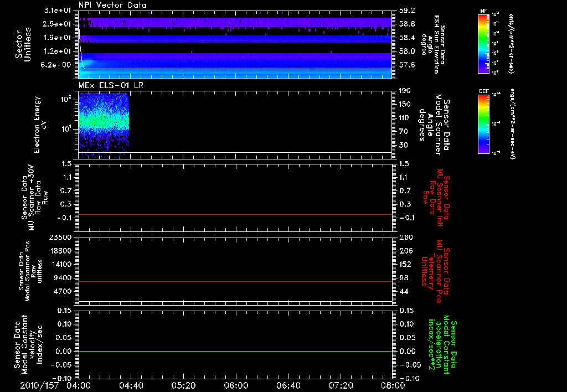567x392 pixels.
Task: Click the 'Electron Energy eV' axis label
Action: pyautogui.click(x=40, y=125)
